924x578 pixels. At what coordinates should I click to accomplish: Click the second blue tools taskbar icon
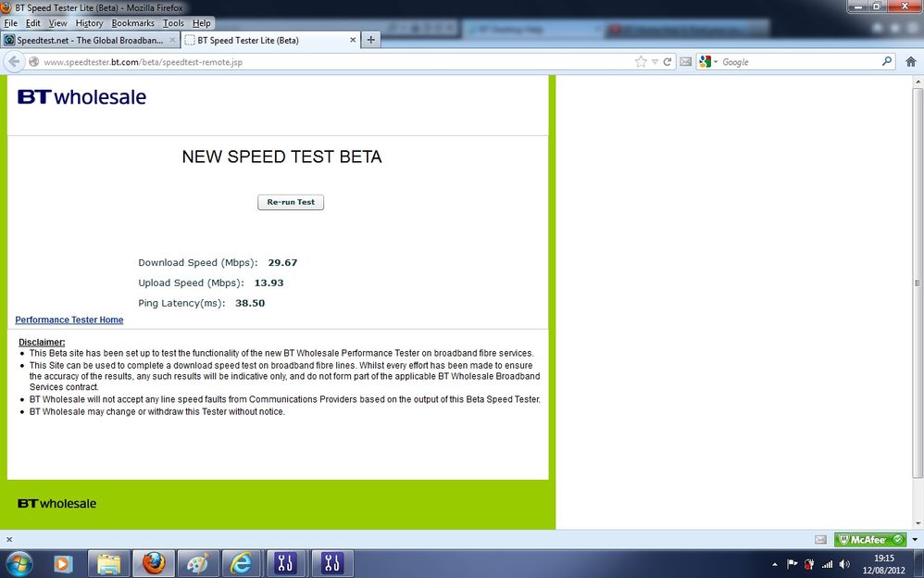[331, 564]
